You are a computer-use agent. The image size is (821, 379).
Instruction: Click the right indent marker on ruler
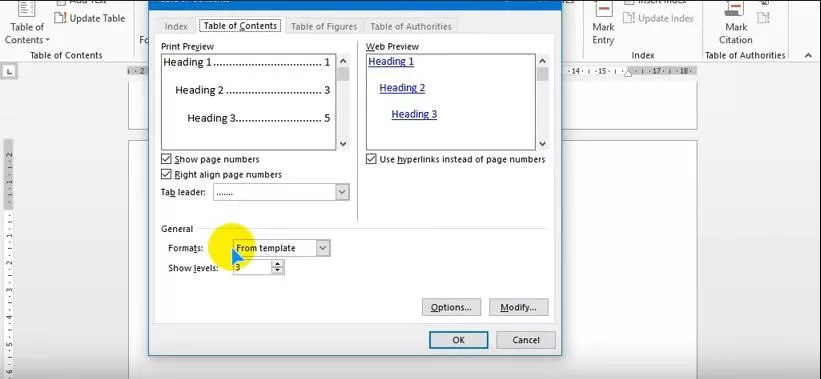[x=629, y=73]
